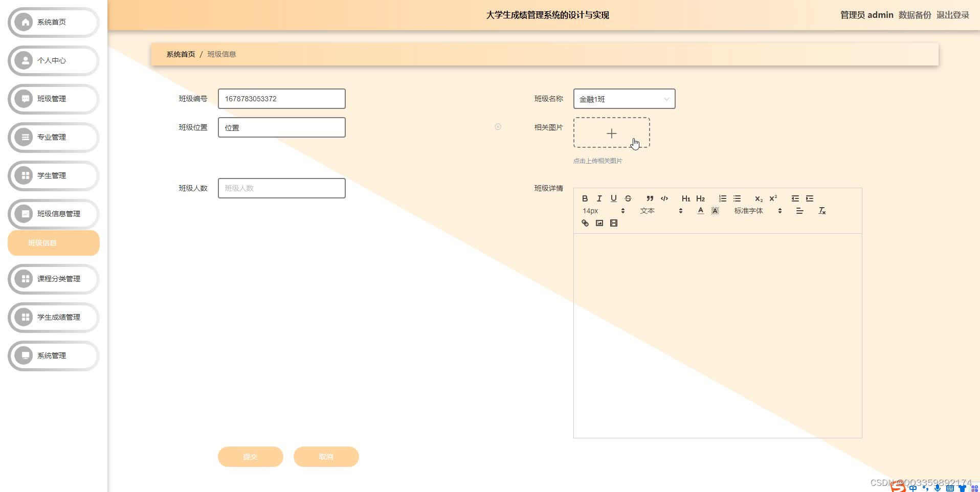Screen dimensions: 980x492
Task: Open the 文本 paragraph style dropdown
Action: [661, 211]
